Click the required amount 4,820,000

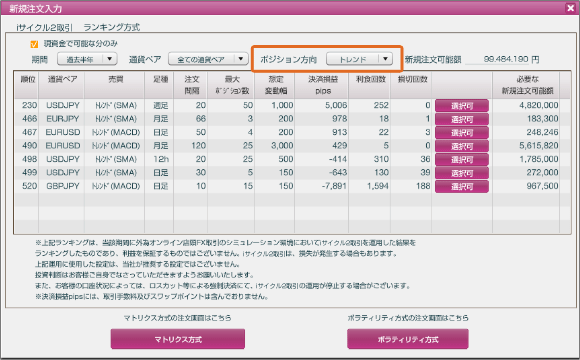pyautogui.click(x=539, y=105)
